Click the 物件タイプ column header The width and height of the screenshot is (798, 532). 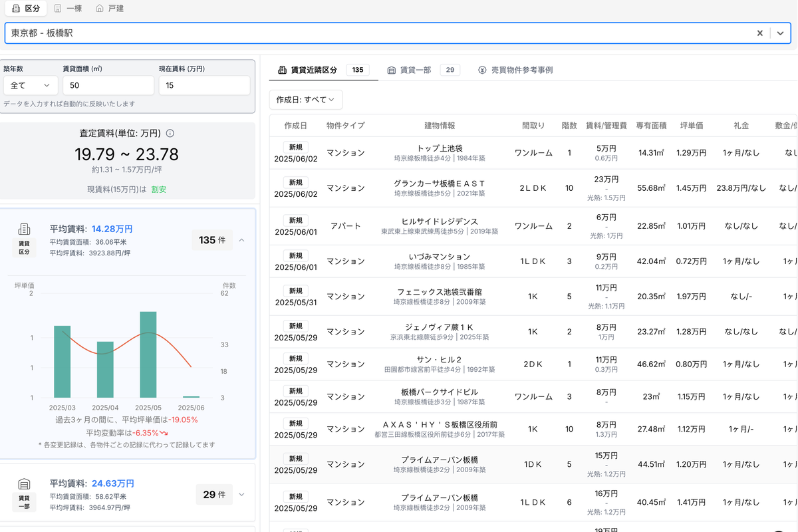(x=346, y=126)
